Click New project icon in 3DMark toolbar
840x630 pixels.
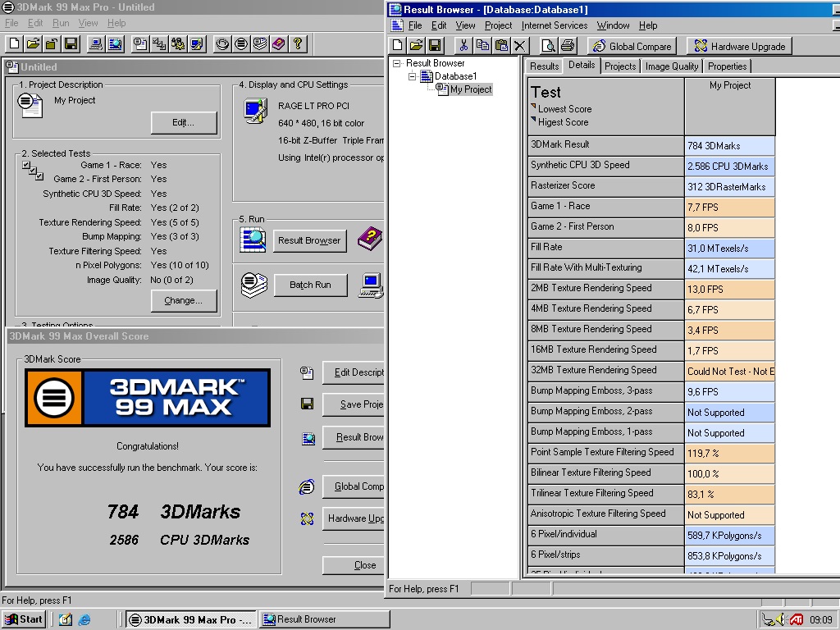15,44
